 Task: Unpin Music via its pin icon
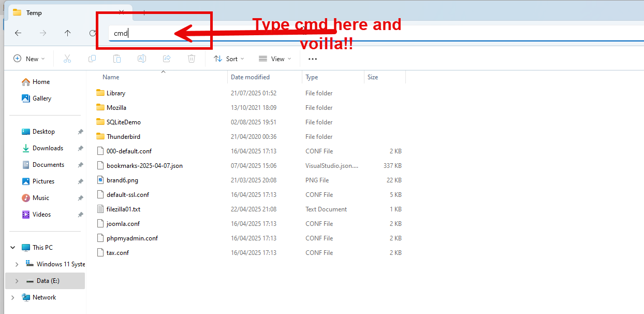pos(80,198)
